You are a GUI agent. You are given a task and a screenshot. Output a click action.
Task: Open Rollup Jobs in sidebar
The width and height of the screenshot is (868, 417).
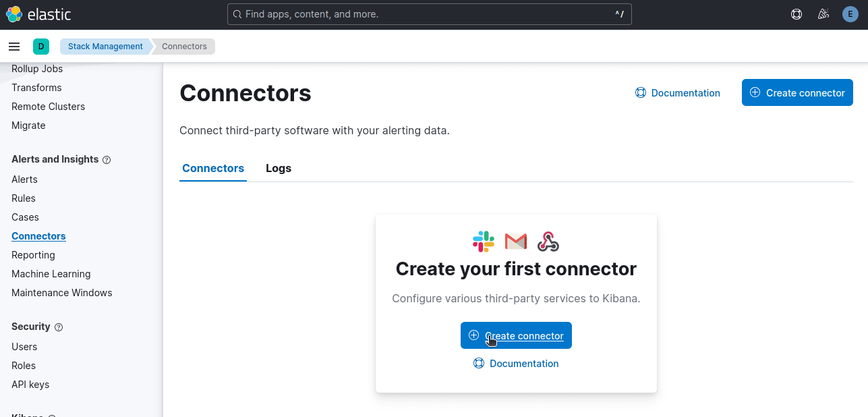37,69
